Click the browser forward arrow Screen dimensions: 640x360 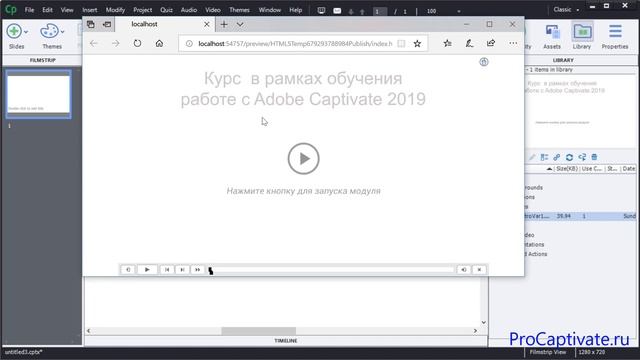point(116,43)
